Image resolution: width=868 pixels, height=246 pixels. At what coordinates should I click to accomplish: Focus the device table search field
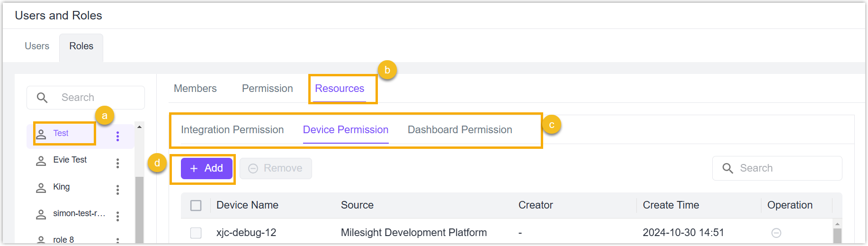pyautogui.click(x=777, y=168)
